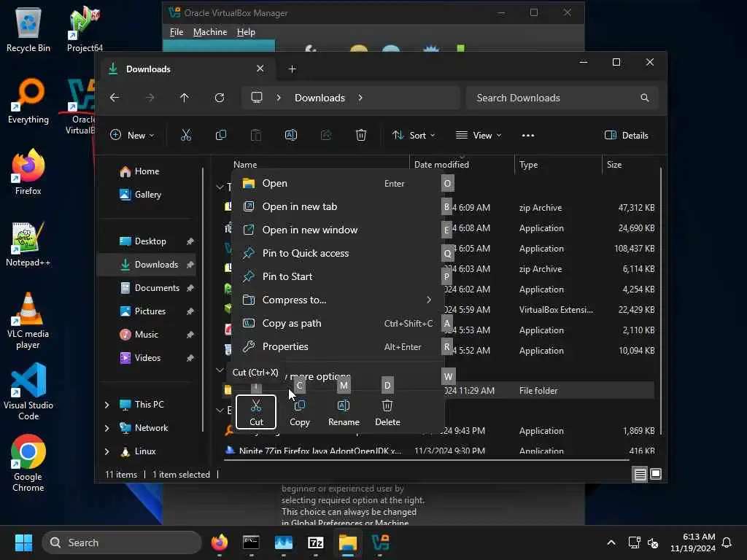Select Delete in the context menu
747x560 pixels.
coord(387,412)
